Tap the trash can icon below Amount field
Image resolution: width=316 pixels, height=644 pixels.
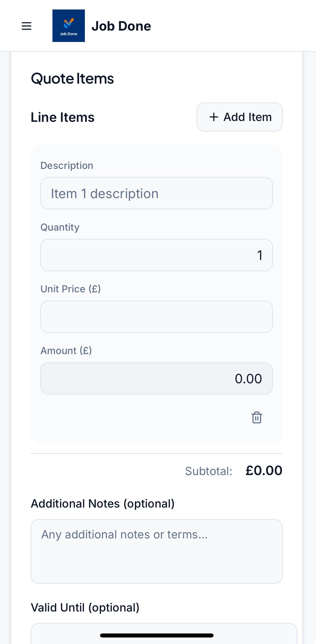tap(256, 417)
